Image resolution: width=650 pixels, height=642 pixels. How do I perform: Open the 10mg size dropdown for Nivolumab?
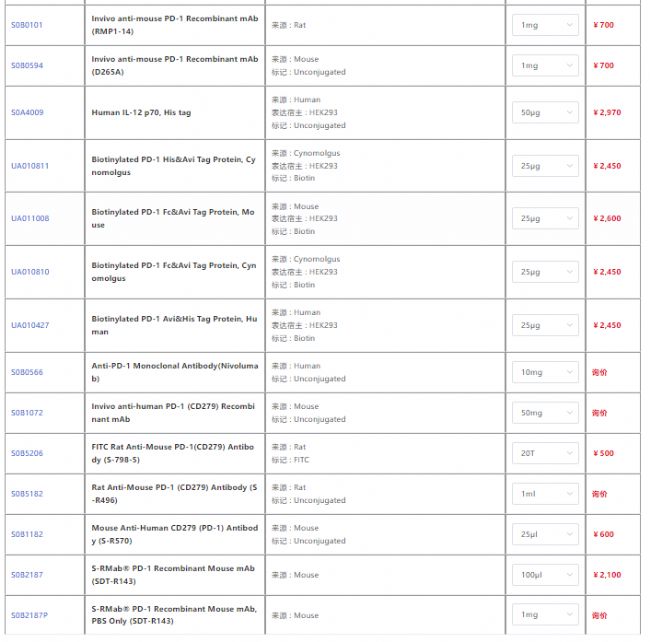(545, 372)
